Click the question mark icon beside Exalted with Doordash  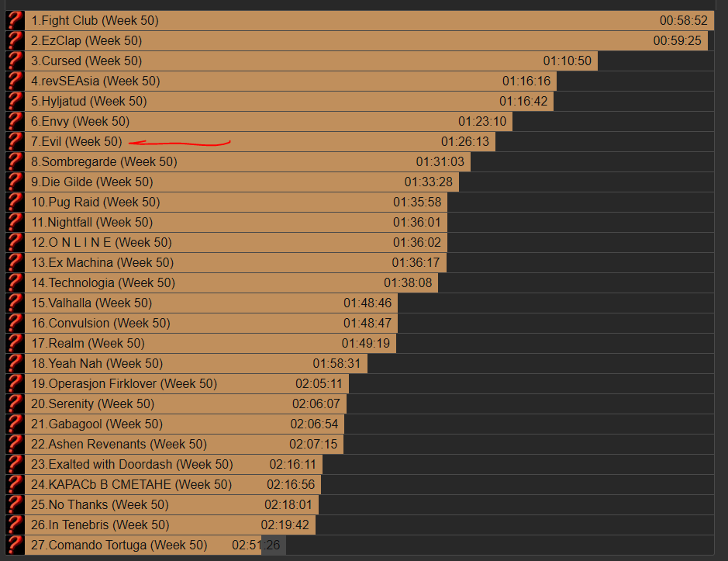click(15, 464)
